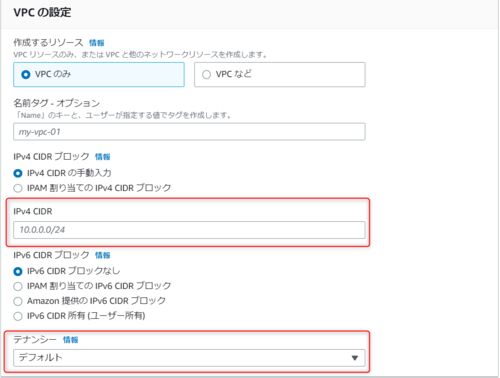The width and height of the screenshot is (500, 378).
Task: Choose "IPv4 CIDR の手動入力" radio button
Action: [18, 173]
